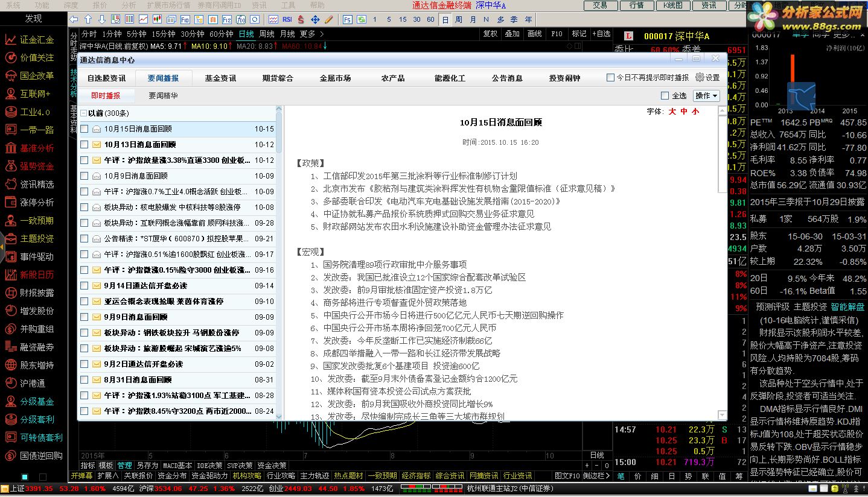Click the 叠加 button above chart
868x497 pixels.
pos(512,34)
